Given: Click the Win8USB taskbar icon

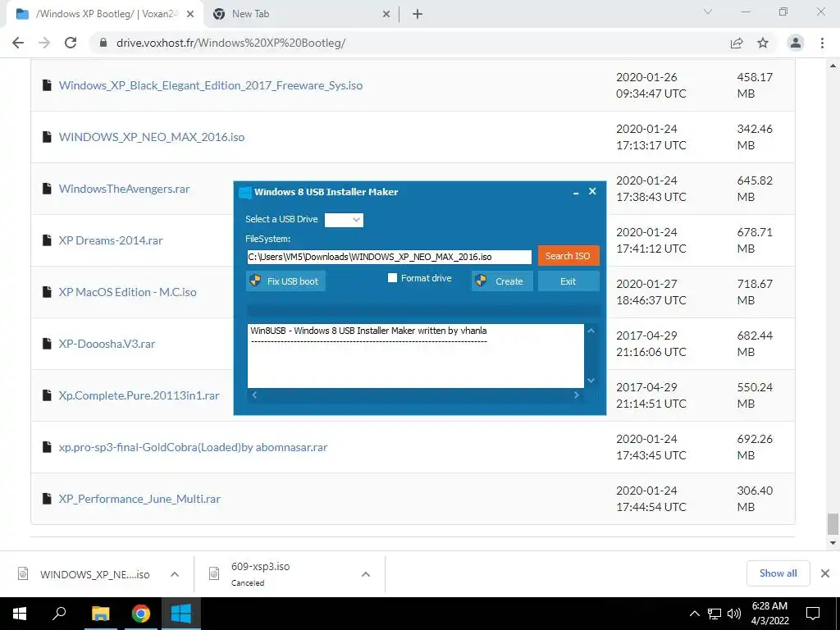Looking at the screenshot, I should coord(181,614).
